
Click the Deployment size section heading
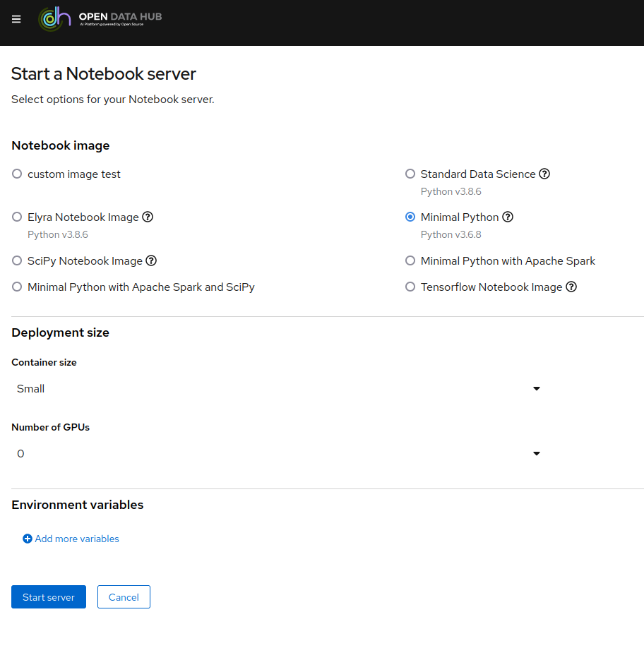pos(60,332)
